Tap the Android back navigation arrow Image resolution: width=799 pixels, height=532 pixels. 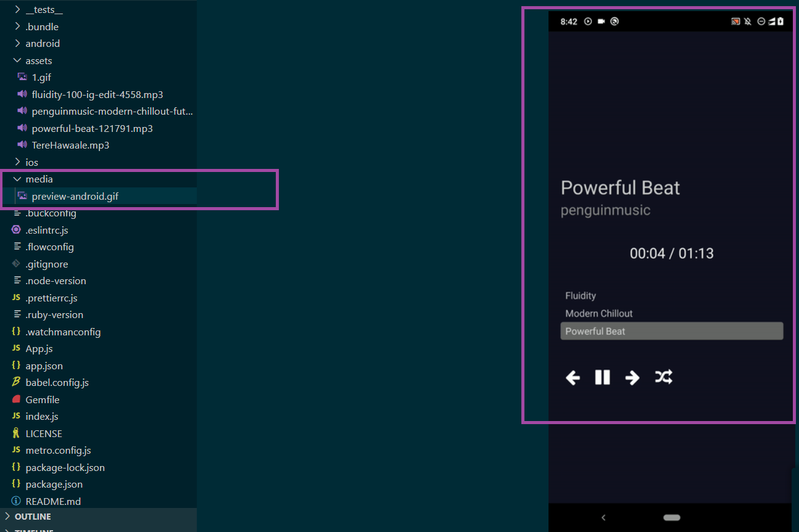(x=603, y=517)
